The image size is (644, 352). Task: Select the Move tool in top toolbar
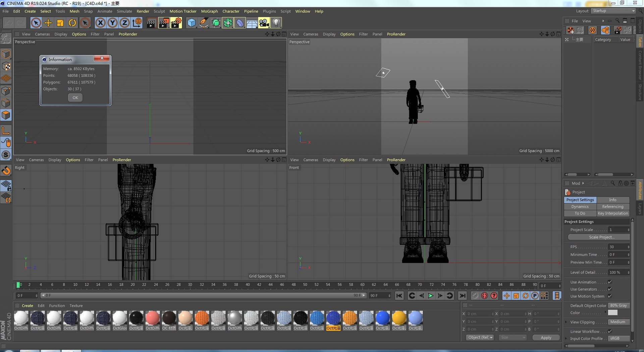(x=48, y=23)
